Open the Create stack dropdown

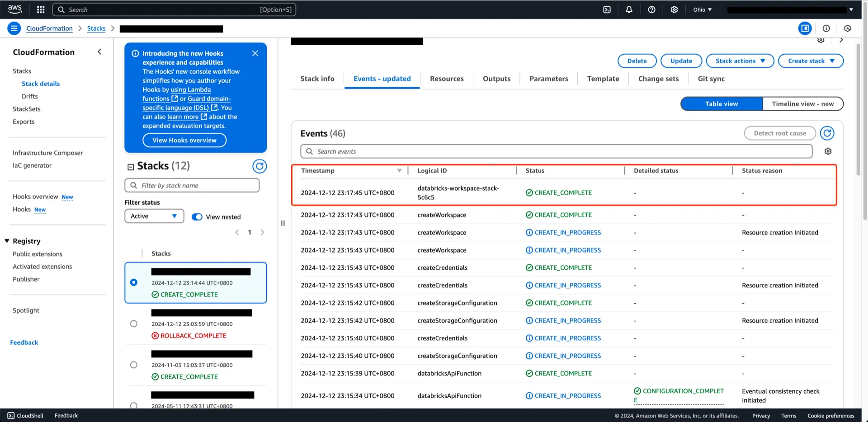[811, 61]
